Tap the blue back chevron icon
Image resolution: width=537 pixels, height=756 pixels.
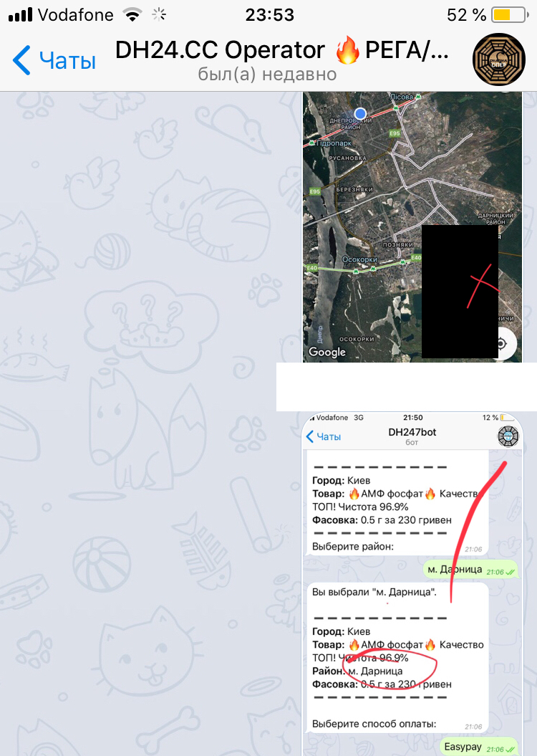(21, 60)
